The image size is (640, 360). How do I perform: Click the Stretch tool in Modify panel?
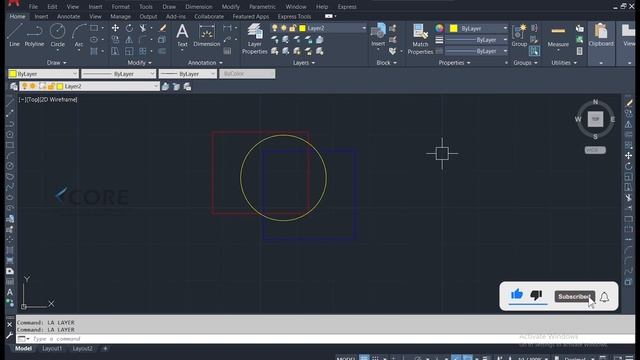click(x=116, y=51)
